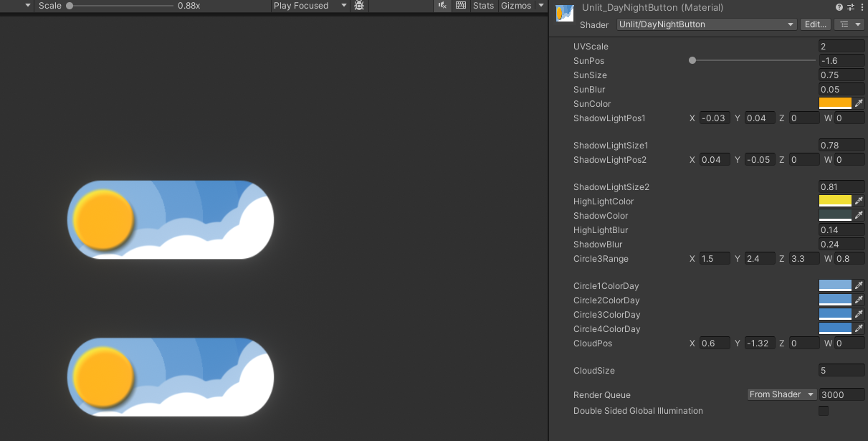Click the CloudPos Y field

(760, 343)
